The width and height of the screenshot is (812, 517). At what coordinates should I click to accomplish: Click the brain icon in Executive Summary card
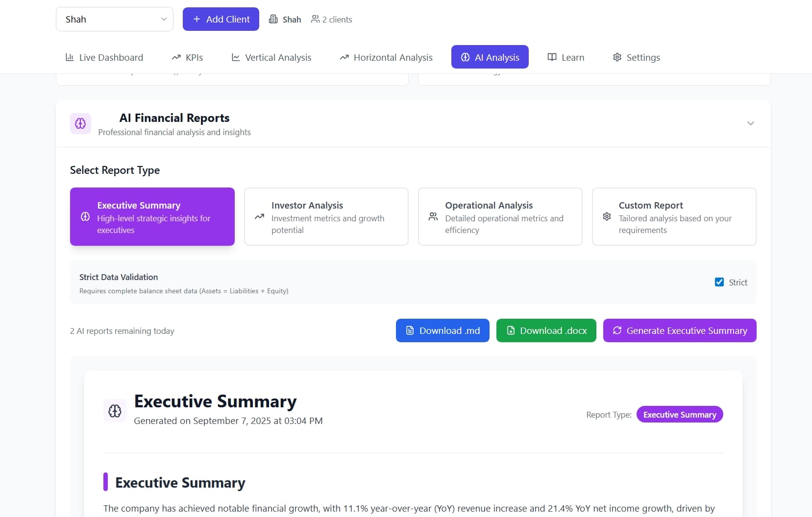(x=85, y=216)
